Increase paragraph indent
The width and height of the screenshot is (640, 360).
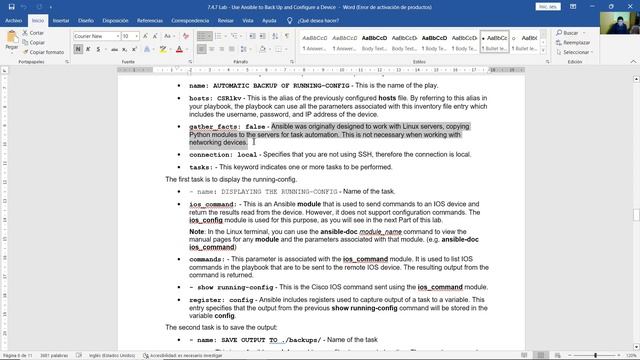[x=262, y=36]
